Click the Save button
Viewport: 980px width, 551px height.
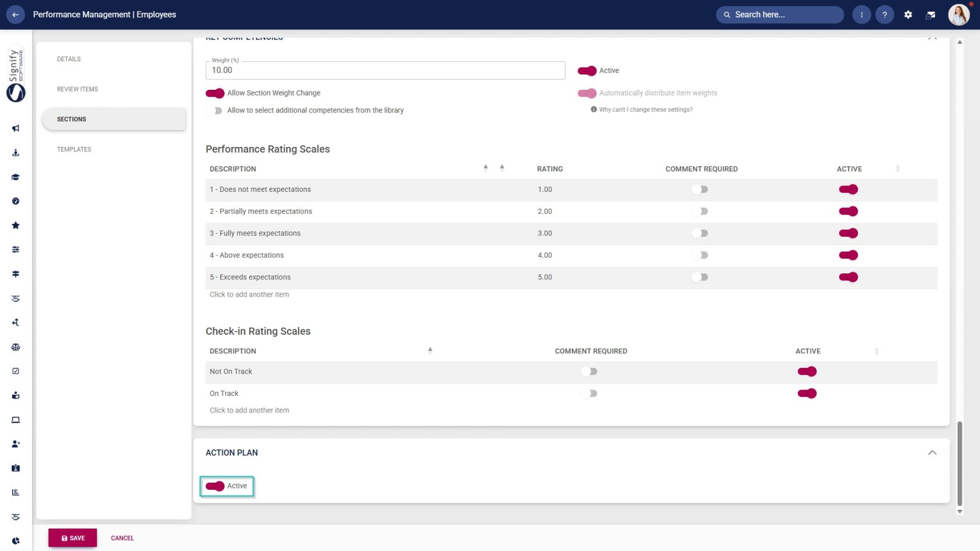click(72, 538)
